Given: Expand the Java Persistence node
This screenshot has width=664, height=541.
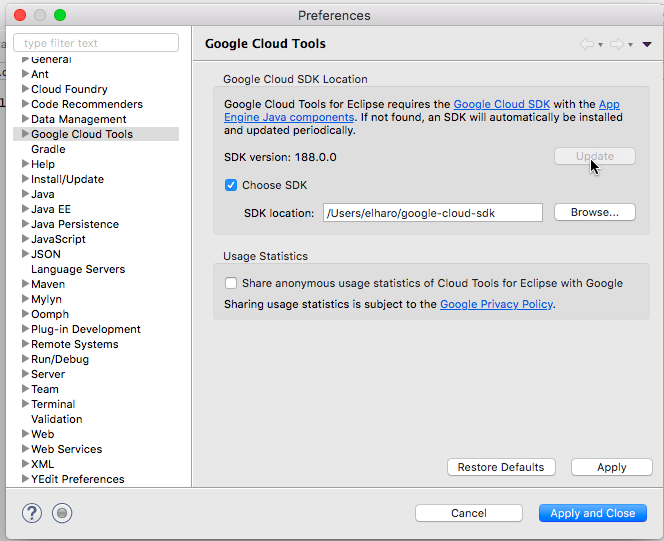Looking at the screenshot, I should pos(25,224).
